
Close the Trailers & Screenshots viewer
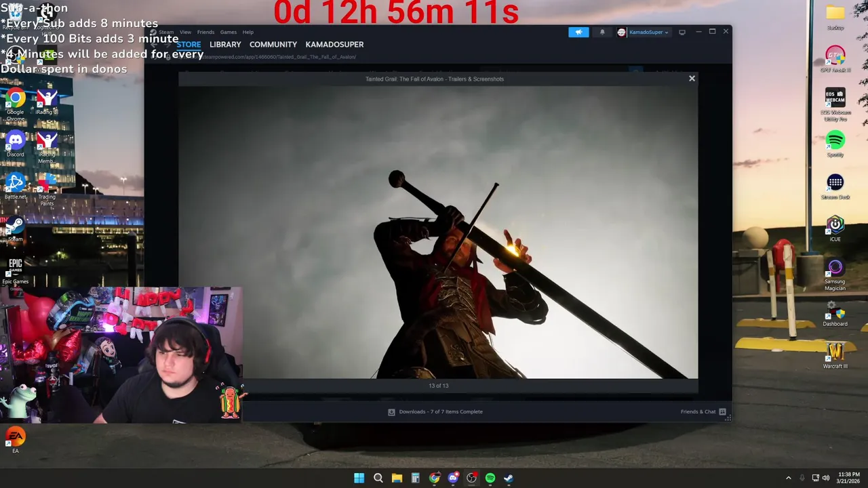[x=692, y=79]
